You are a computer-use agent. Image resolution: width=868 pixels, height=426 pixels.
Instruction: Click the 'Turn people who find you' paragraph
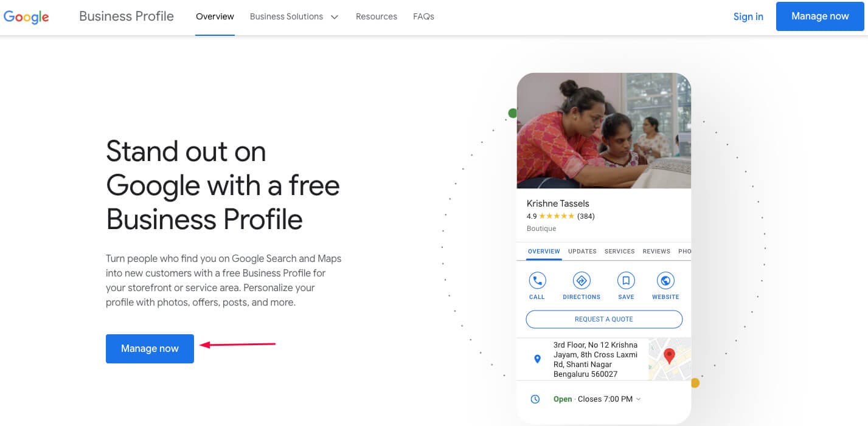pyautogui.click(x=224, y=280)
